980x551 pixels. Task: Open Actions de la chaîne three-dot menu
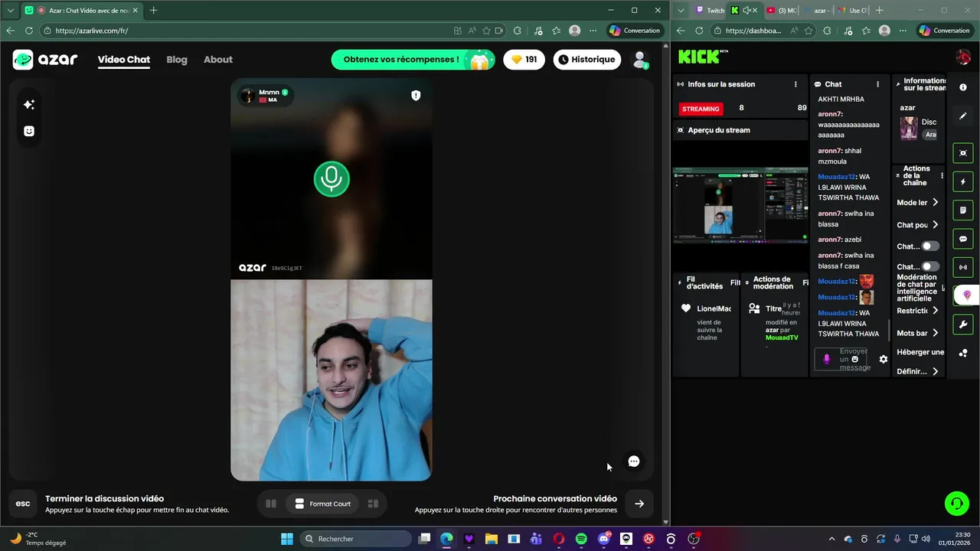click(942, 176)
